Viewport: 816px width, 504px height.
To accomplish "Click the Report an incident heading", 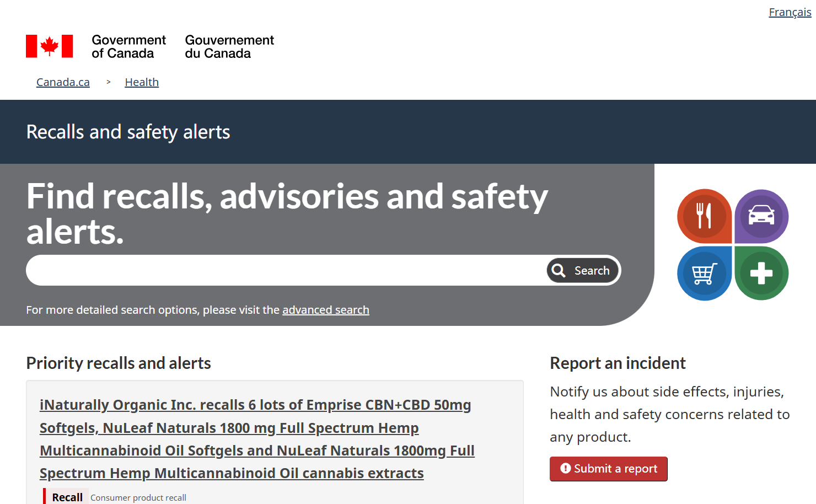I will pyautogui.click(x=618, y=363).
